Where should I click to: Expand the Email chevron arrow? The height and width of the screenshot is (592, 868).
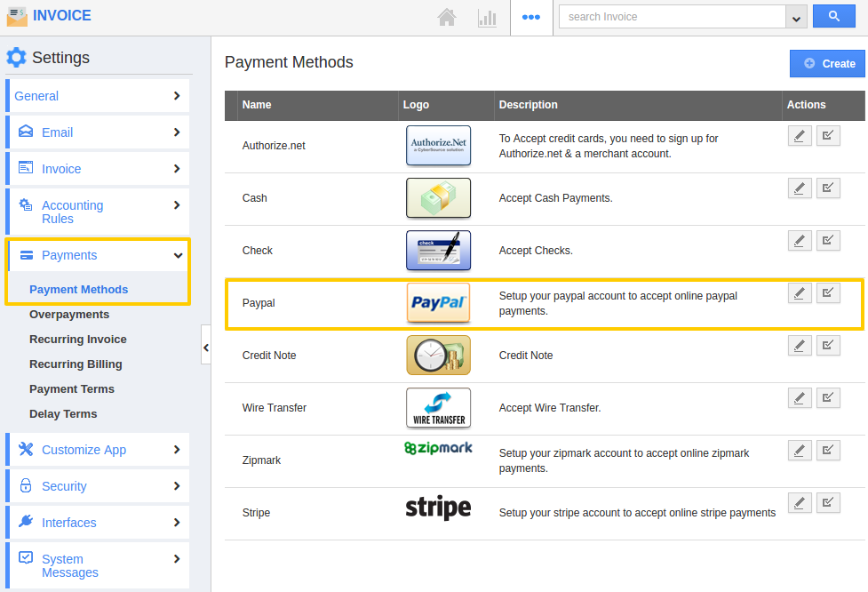pyautogui.click(x=177, y=132)
